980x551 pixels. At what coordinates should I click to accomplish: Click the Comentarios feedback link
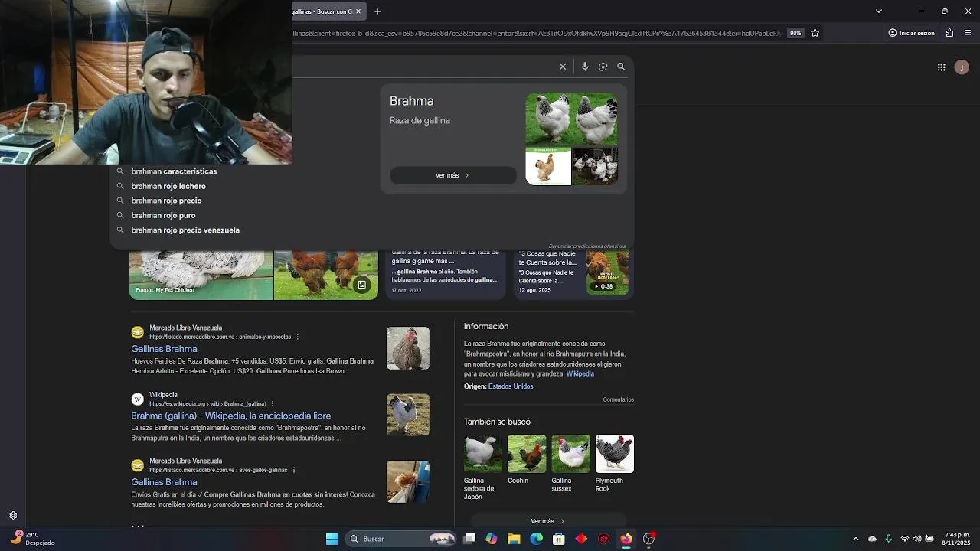click(618, 399)
